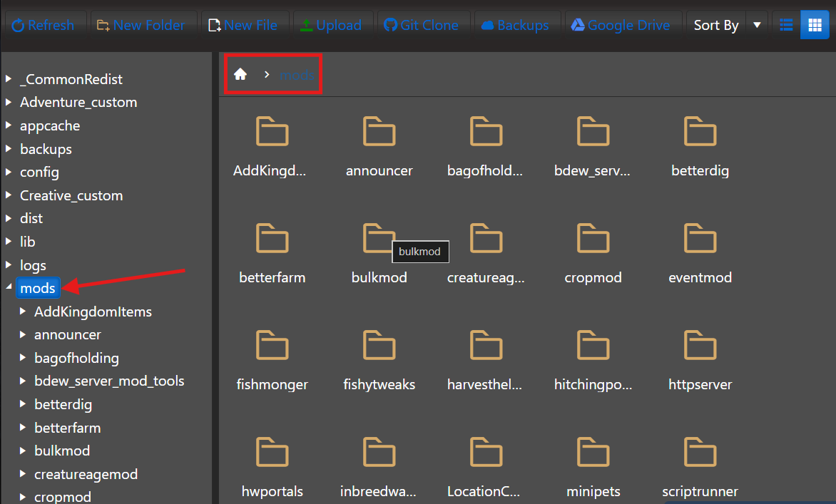Expand the config tree node
Viewport: 836px width, 504px height.
coord(9,172)
